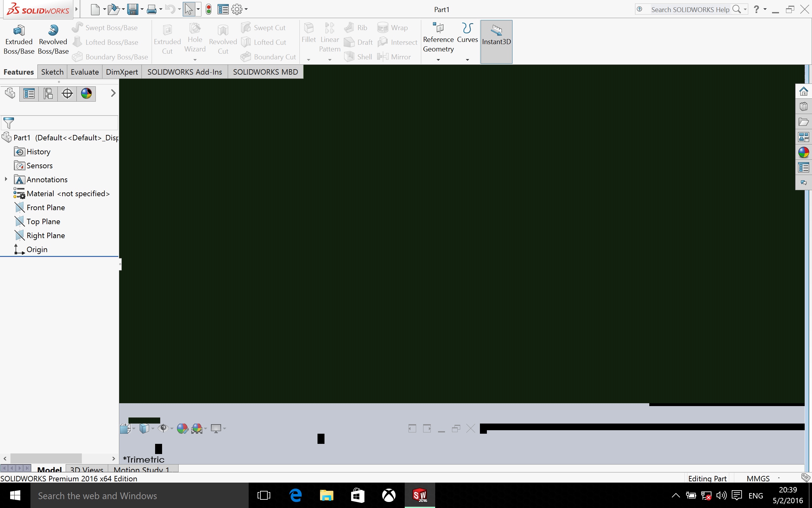Switch to PropertyManager tab icon

click(x=29, y=93)
